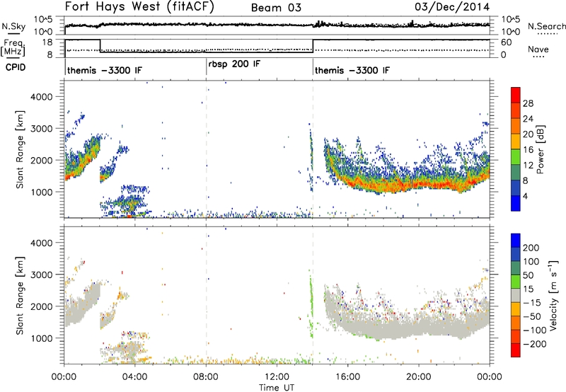Click the velocity panel 'Slant Range [km]' label
This screenshot has width=566, height=392.
click(x=20, y=296)
